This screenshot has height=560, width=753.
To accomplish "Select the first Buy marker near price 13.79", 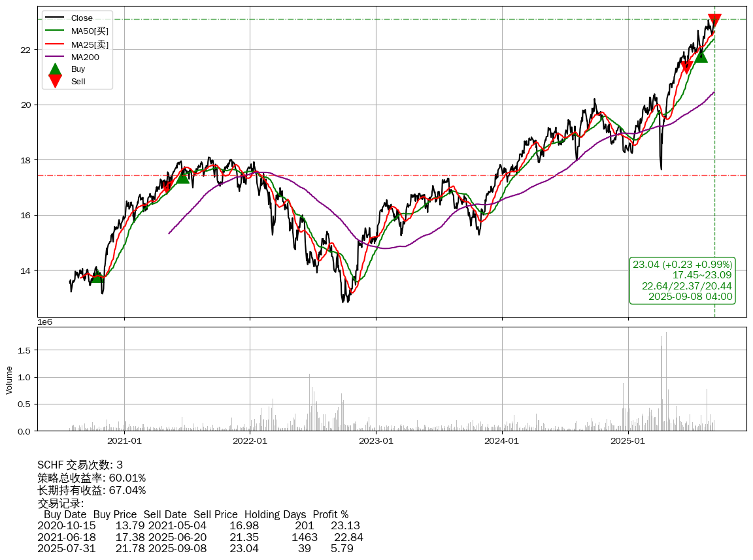I will pyautogui.click(x=97, y=276).
